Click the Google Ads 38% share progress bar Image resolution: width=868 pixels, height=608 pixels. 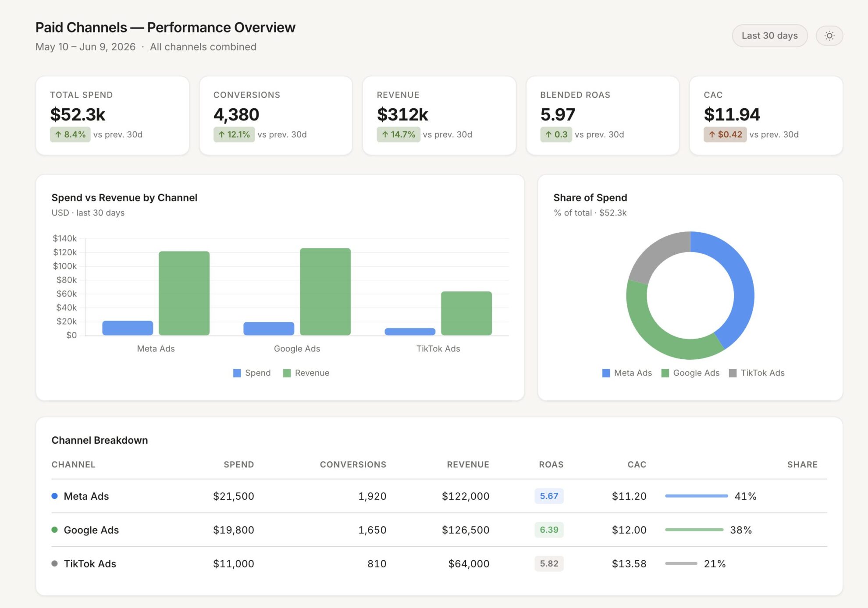694,530
